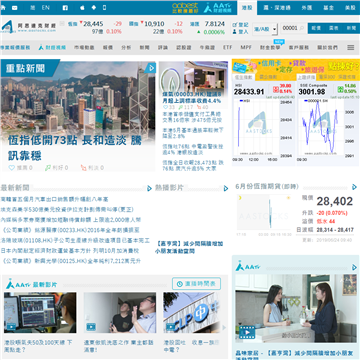This screenshot has width=360, height=360.
Task: Play the trading monitors video thumbnail
Action: click(x=40, y=313)
